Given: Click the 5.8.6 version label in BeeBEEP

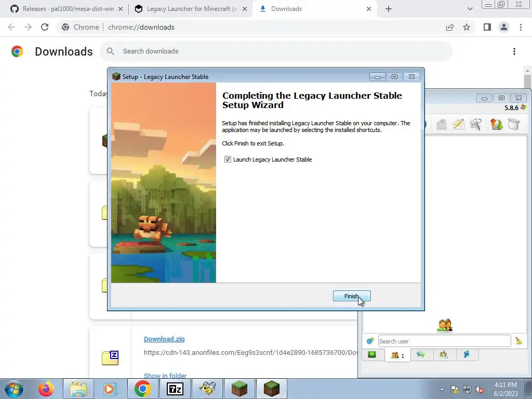Looking at the screenshot, I should [511, 108].
